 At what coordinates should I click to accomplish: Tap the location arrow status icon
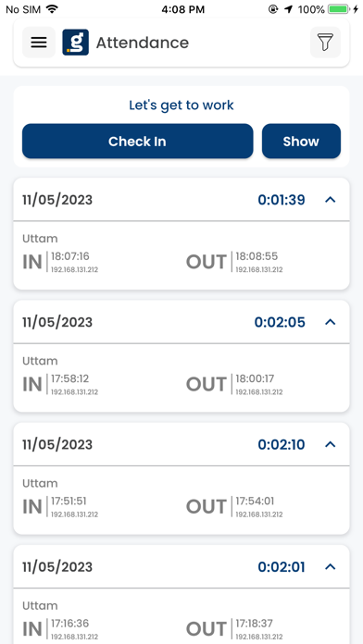[289, 9]
